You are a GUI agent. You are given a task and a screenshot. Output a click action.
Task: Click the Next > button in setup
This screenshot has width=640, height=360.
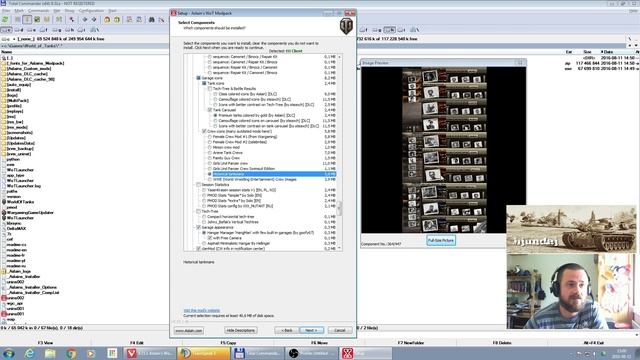[x=312, y=330]
